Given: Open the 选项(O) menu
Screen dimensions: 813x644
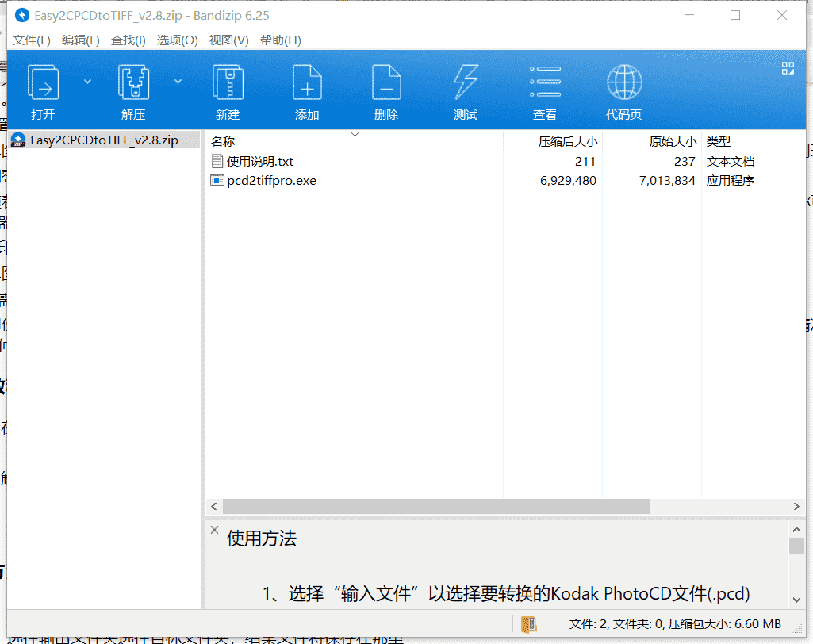Looking at the screenshot, I should pyautogui.click(x=178, y=40).
